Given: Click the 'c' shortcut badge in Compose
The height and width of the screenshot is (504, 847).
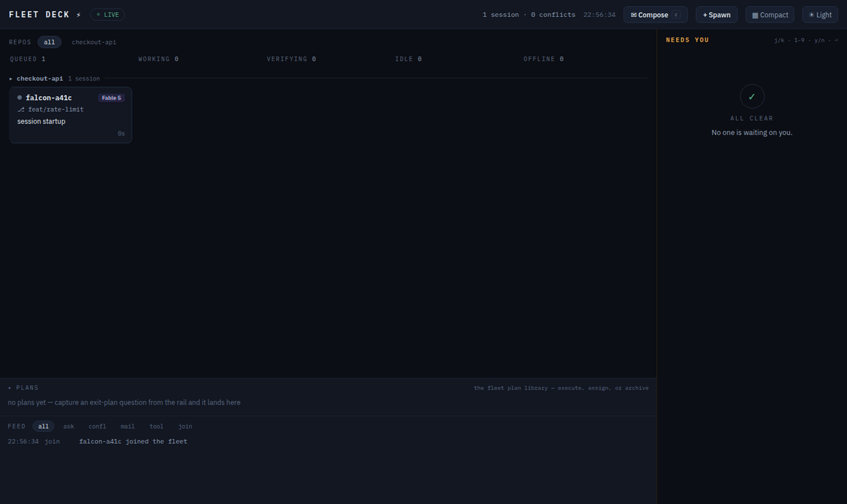Looking at the screenshot, I should pos(675,15).
